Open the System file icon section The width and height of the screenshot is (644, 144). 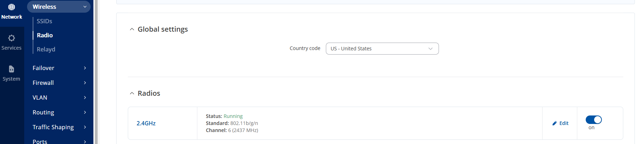point(12,69)
